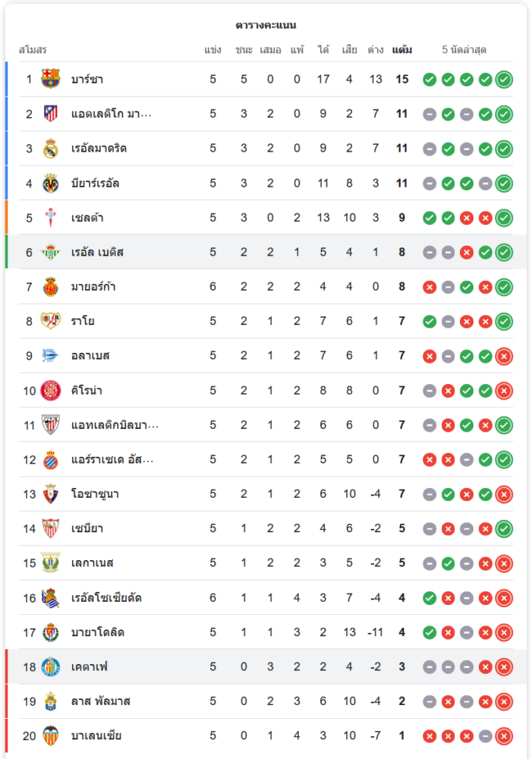Click the Real Sociedad crest icon
Screen dimensions: 532x759
50,598
